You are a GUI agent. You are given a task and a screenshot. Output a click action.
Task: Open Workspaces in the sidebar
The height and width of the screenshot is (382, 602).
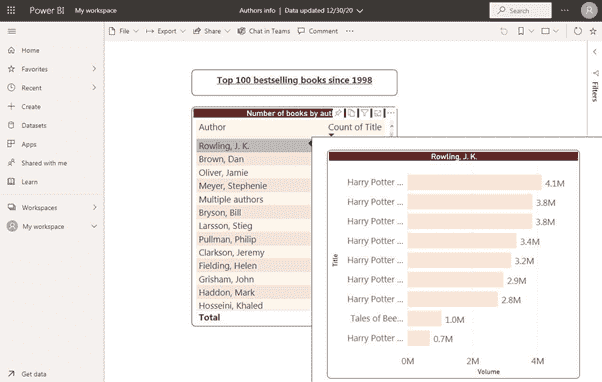(x=39, y=208)
